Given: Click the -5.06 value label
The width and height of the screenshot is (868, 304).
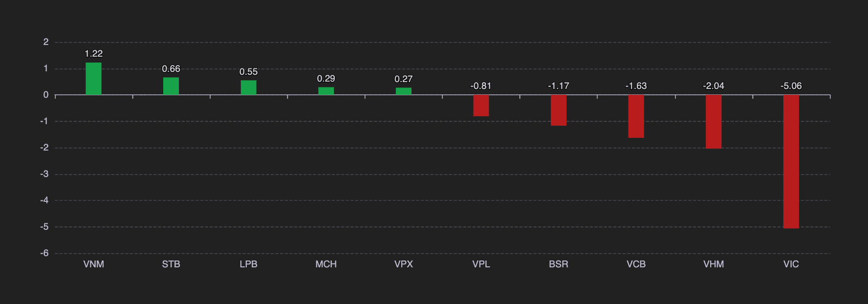Looking at the screenshot, I should (x=791, y=86).
